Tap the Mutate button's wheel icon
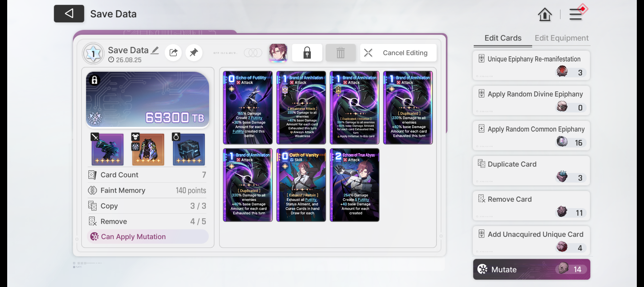 pos(482,269)
